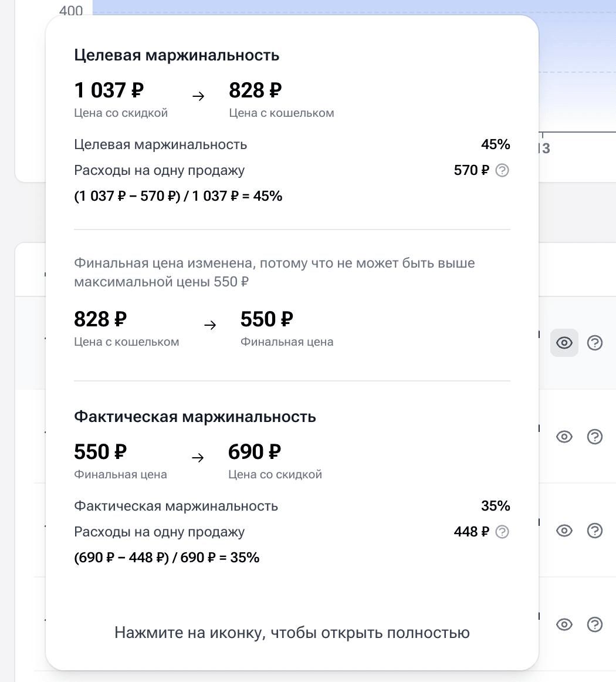Click the eye icon in the second table row
This screenshot has height=682, width=616.
564,437
